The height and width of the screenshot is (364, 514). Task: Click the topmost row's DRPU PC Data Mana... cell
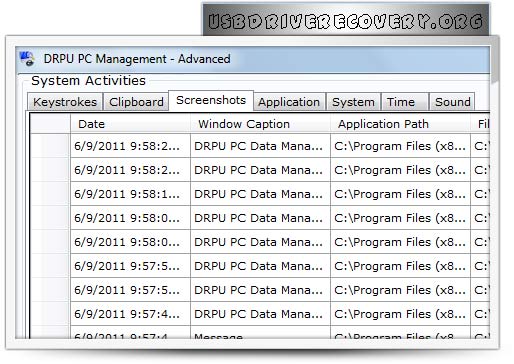(260, 146)
